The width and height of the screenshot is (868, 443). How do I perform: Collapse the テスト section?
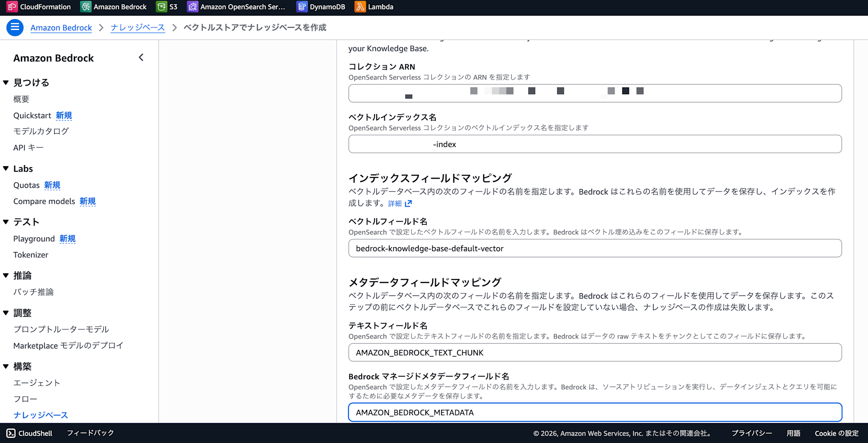point(6,222)
